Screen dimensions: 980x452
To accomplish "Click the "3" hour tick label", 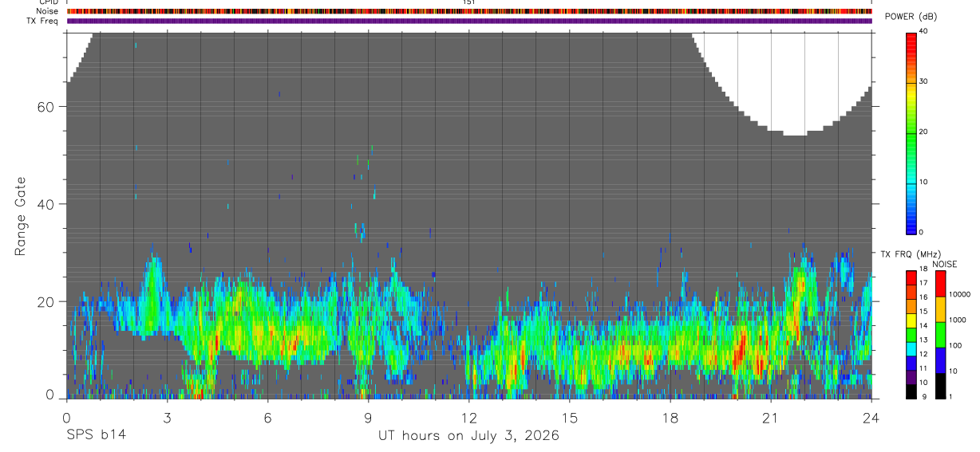I will [x=167, y=417].
